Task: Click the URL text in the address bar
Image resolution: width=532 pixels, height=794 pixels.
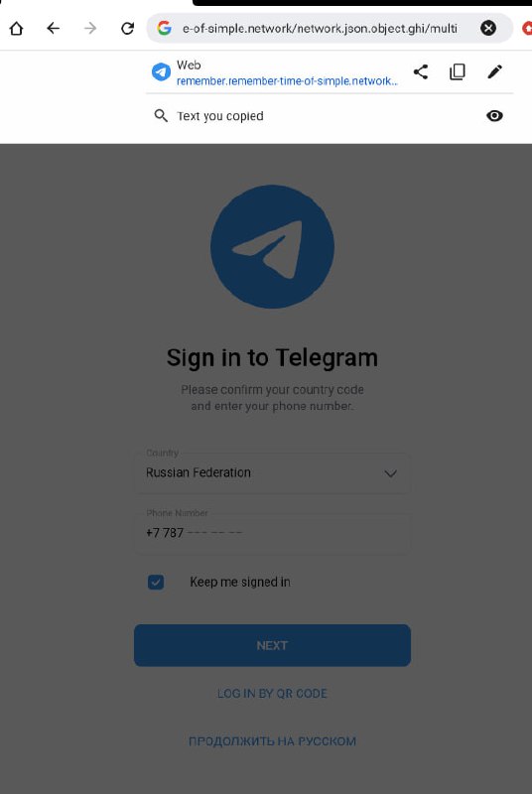Action: [320, 29]
